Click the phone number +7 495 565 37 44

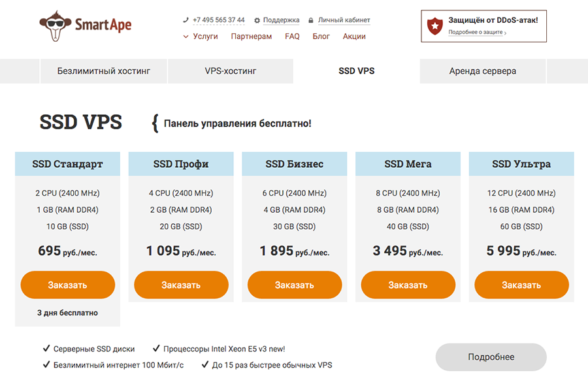[x=219, y=20]
